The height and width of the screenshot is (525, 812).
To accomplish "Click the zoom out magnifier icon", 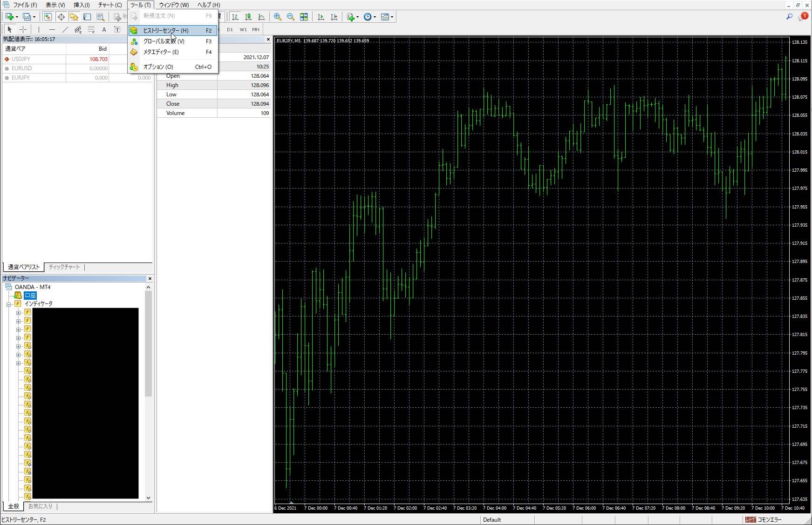I will [x=291, y=17].
